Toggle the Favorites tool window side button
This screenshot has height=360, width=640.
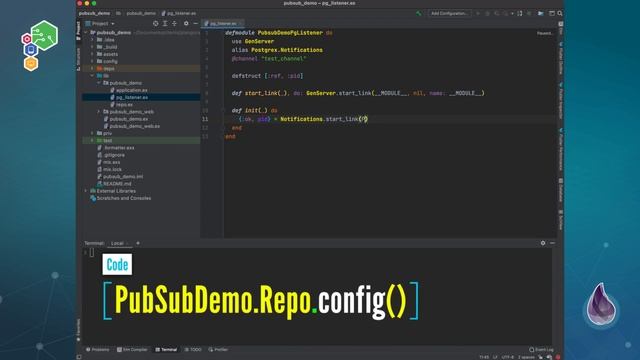(78, 329)
